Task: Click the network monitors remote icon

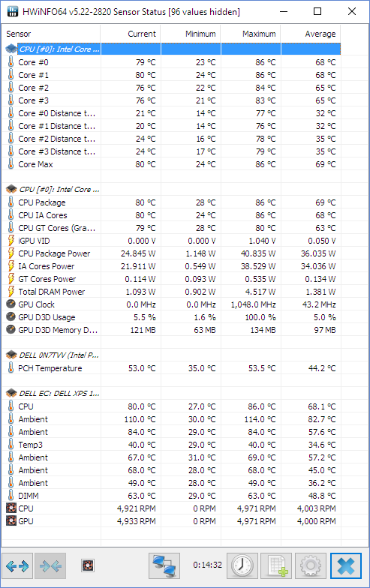Action: [164, 565]
